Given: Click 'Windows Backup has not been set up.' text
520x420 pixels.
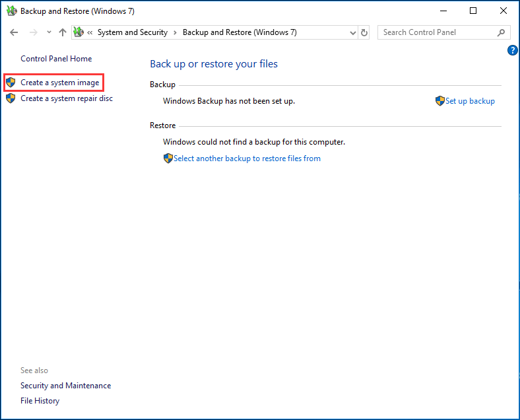Looking at the screenshot, I should click(229, 101).
